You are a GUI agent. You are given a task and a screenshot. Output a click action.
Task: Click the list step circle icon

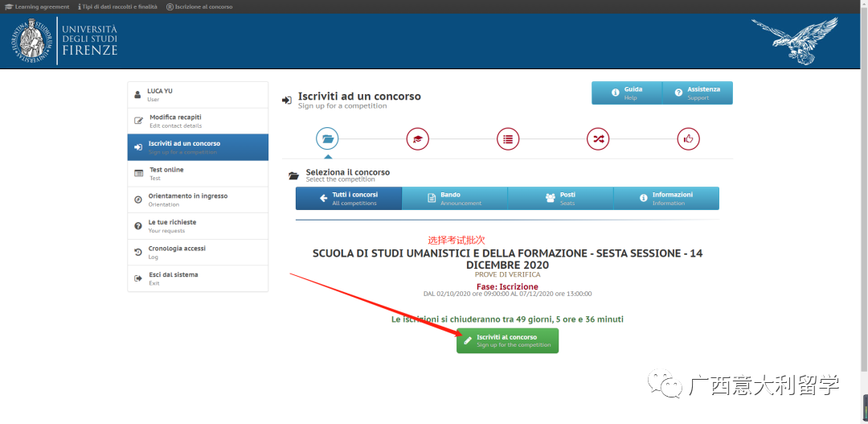click(508, 139)
